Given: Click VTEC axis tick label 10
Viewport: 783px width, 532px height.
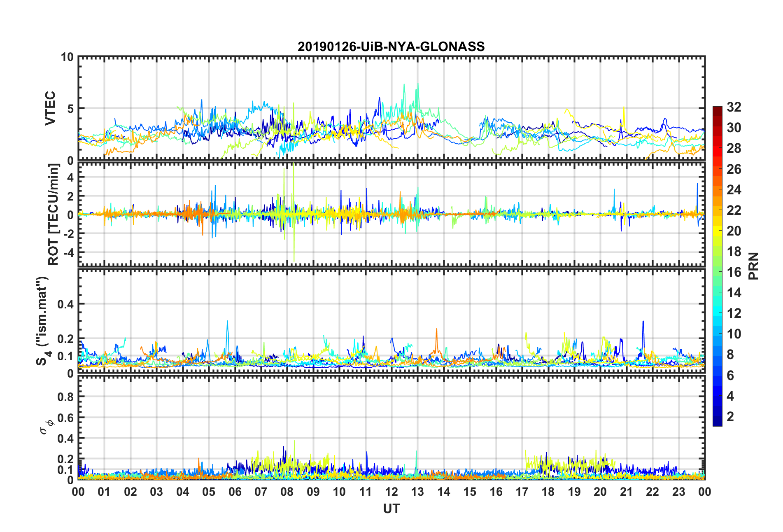Looking at the screenshot, I should coord(67,57).
